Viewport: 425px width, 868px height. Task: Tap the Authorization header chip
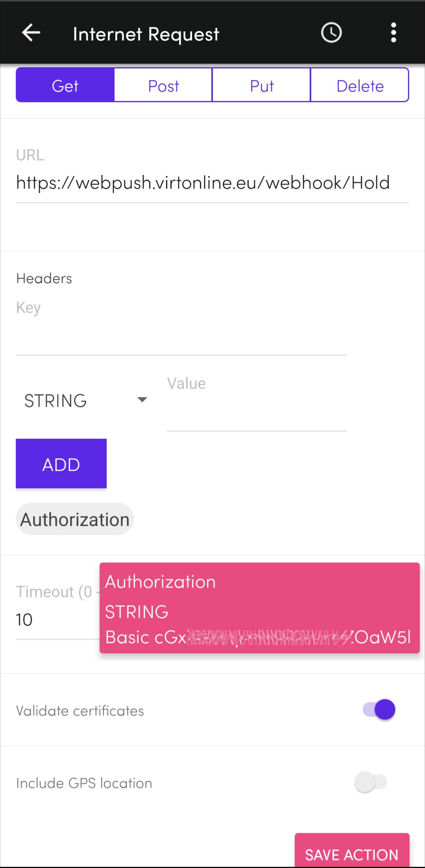75,519
